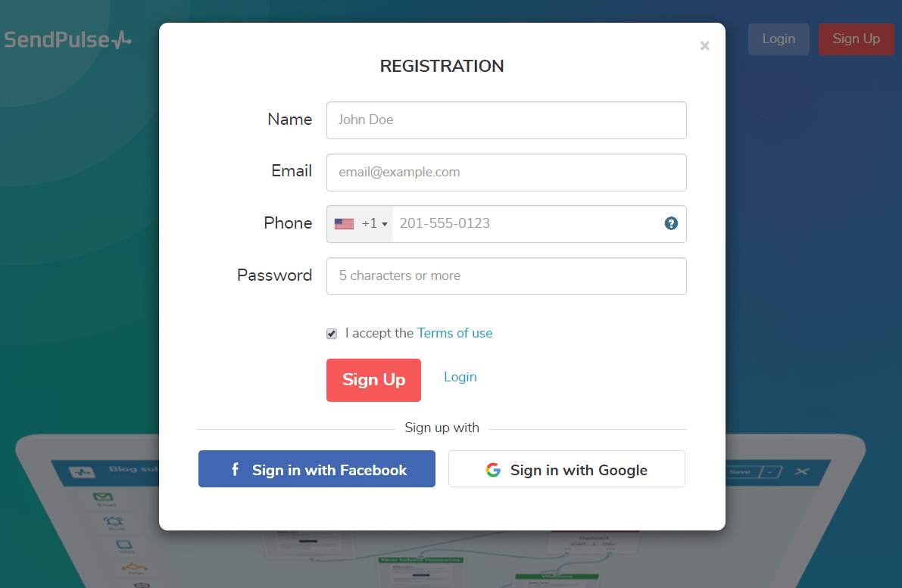Screen dimensions: 902x588
Task: Click the Password input field
Action: (506, 276)
